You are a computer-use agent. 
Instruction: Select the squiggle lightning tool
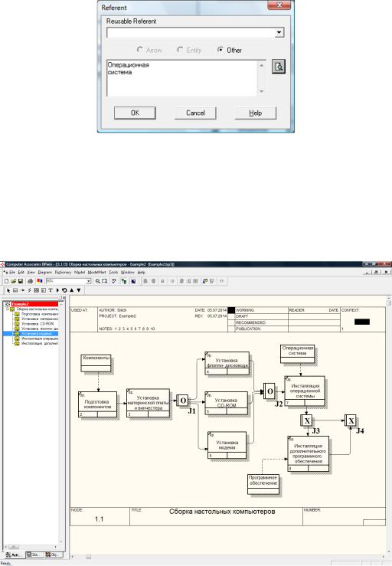30,290
